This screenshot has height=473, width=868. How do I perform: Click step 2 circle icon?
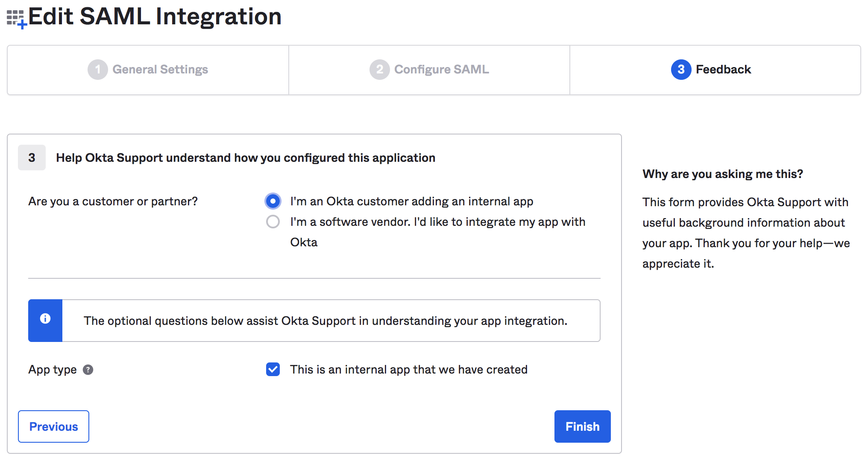pos(379,70)
